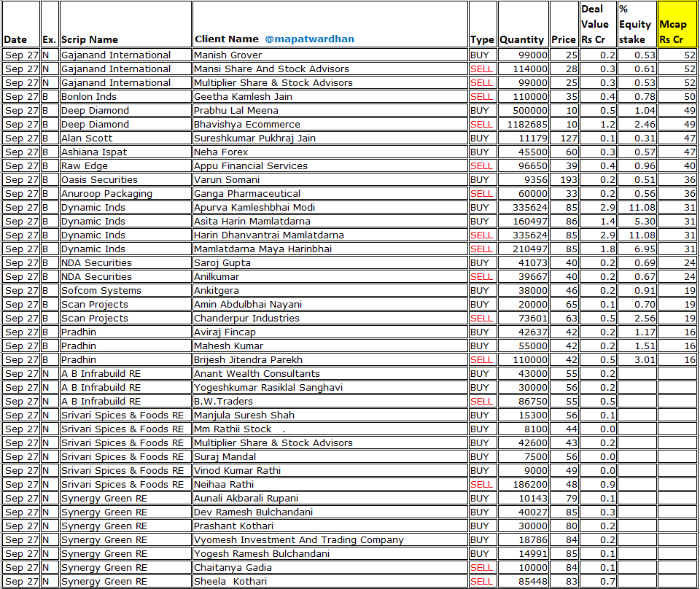
Task: Select Chaitanya Gadia client cell
Action: pyautogui.click(x=330, y=566)
